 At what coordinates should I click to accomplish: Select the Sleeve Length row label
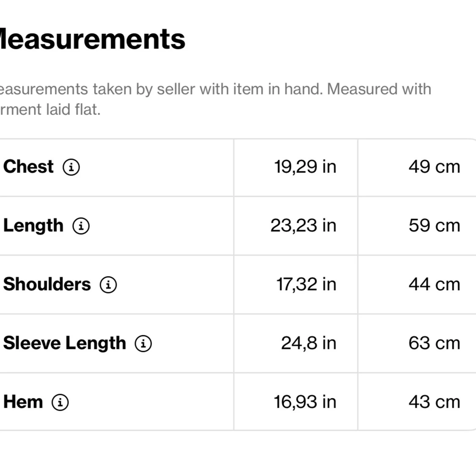point(65,344)
